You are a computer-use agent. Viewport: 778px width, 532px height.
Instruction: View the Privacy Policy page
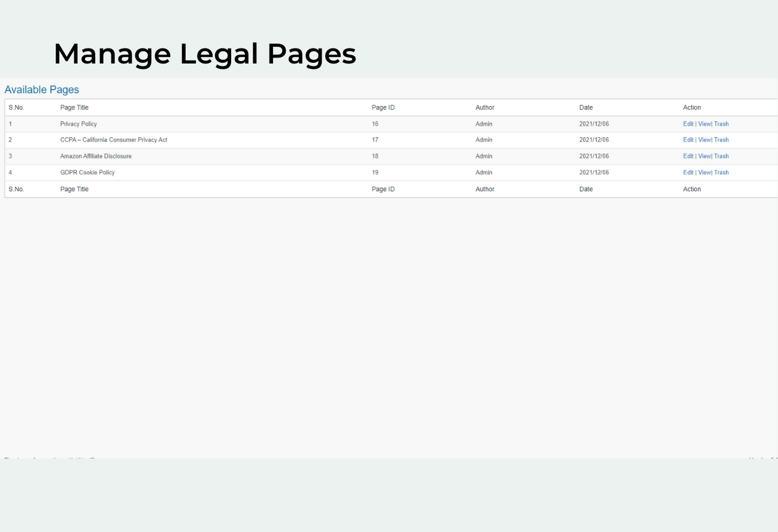[704, 124]
